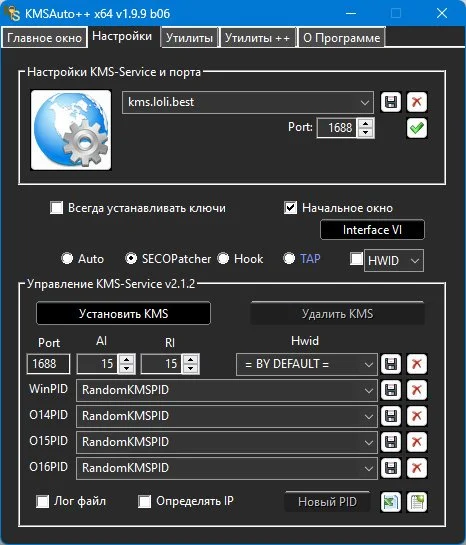The width and height of the screenshot is (466, 545).
Task: Delete the O14PID value
Action: pos(417,416)
